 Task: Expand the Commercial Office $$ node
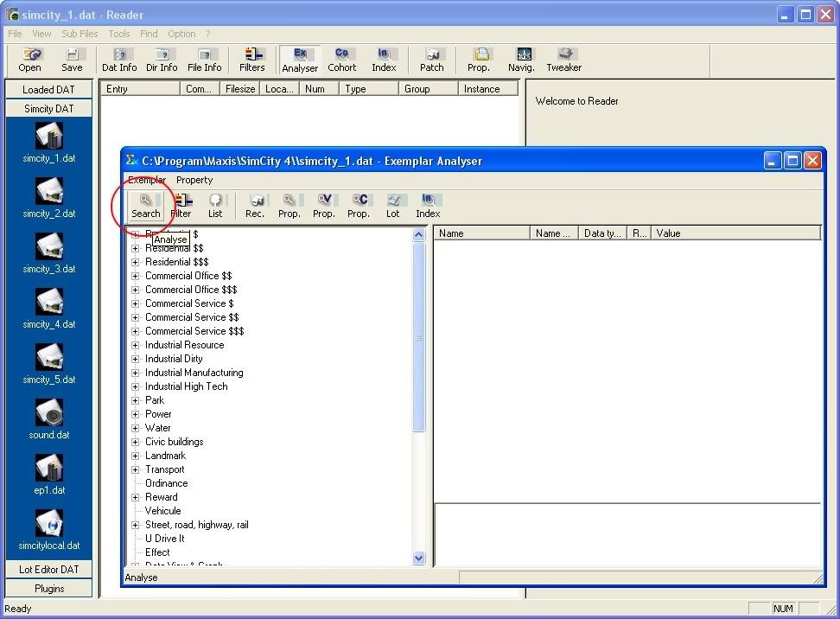[135, 276]
